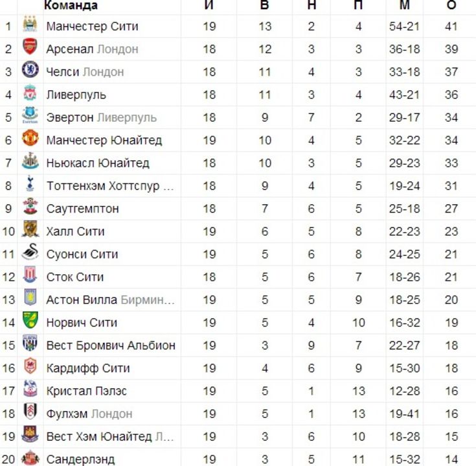Open the Вест Бромвич Альбион link
Viewport: 476px width, 466px height.
click(x=111, y=345)
